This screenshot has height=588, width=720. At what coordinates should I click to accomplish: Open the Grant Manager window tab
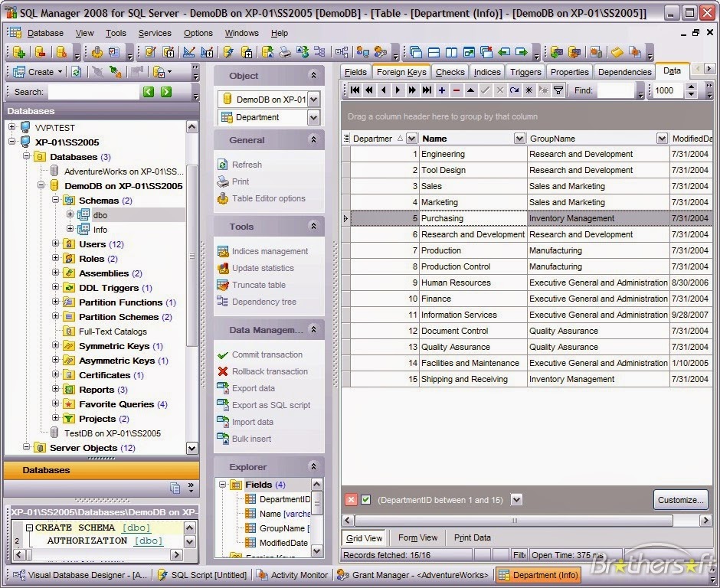[413, 575]
